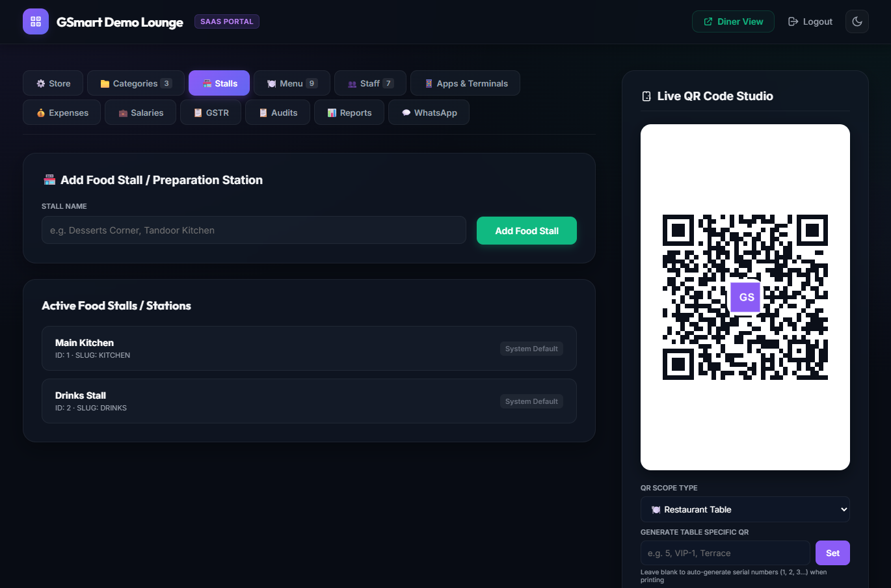Focus the table specific QR input

pos(725,553)
